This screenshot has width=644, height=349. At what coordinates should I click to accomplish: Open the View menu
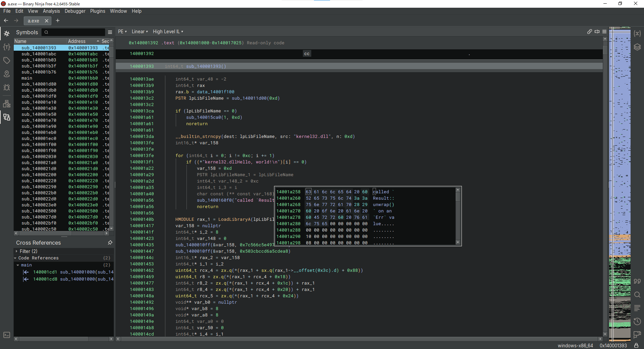(33, 11)
